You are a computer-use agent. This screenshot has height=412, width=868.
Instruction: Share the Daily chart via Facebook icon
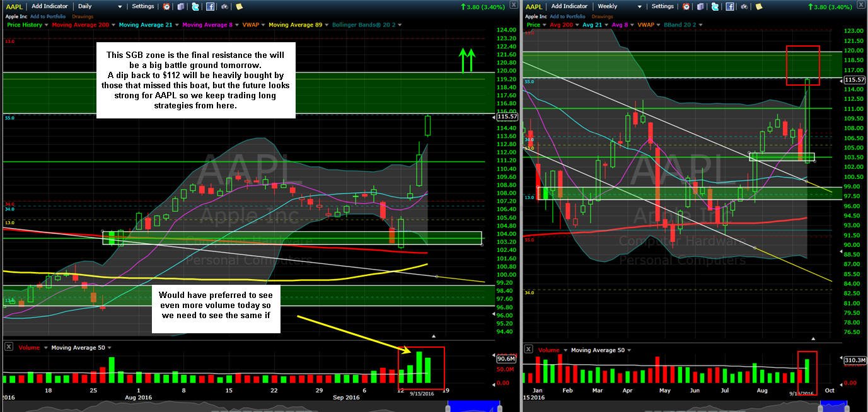coord(210,6)
